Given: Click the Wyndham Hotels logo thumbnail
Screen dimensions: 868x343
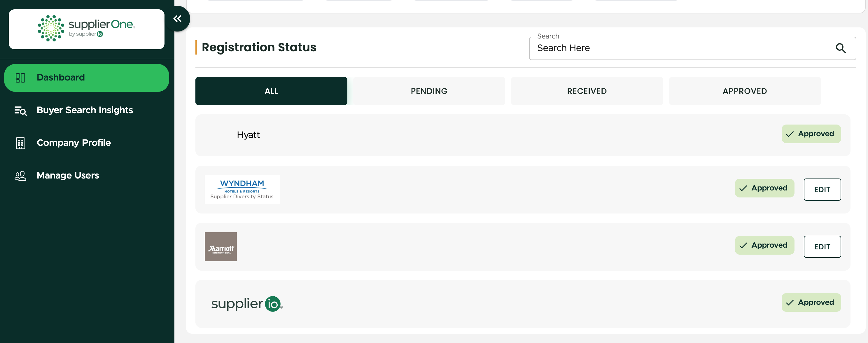Looking at the screenshot, I should click(x=242, y=189).
